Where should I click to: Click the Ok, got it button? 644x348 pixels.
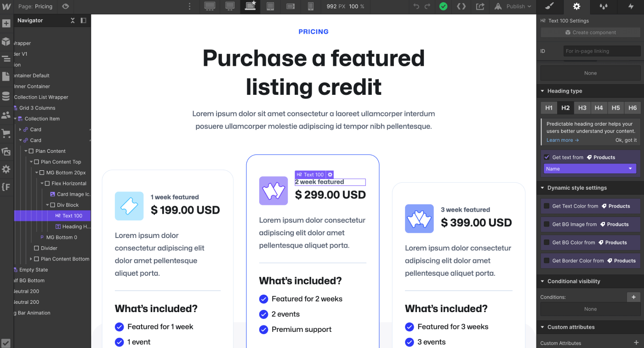626,140
